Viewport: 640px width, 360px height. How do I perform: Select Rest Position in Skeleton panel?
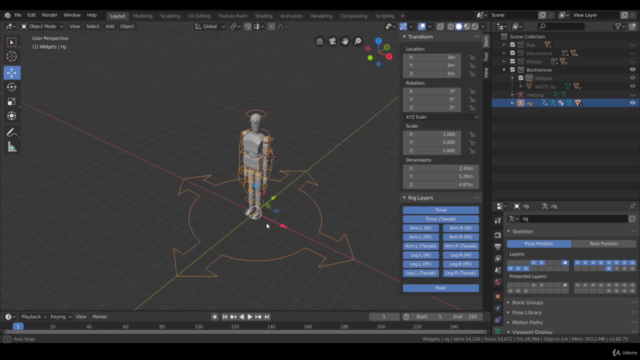pos(604,244)
